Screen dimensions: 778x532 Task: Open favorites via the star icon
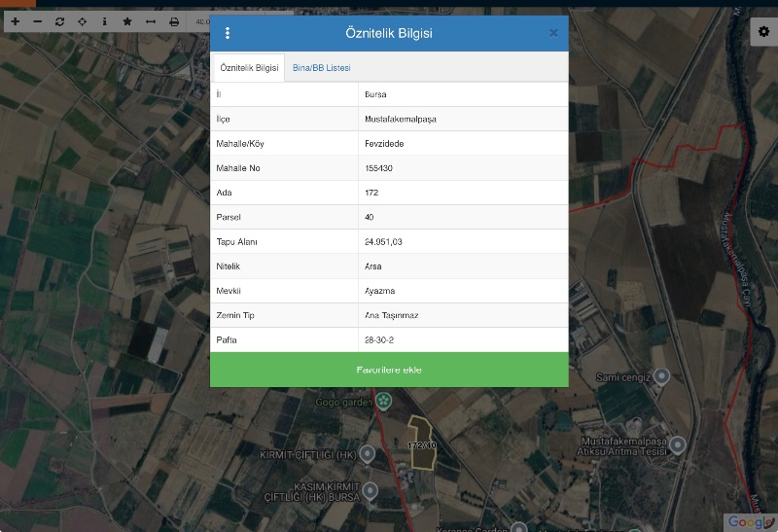pyautogui.click(x=127, y=21)
